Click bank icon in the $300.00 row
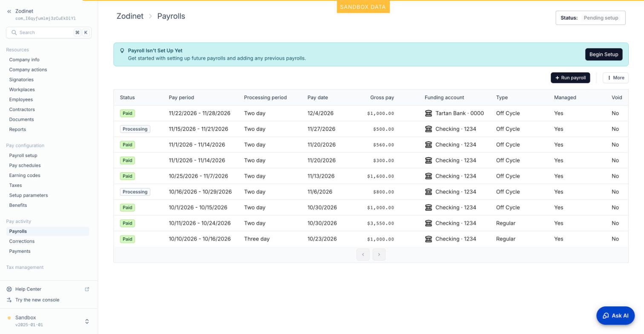Screen dimensions: 644x334 pyautogui.click(x=428, y=160)
